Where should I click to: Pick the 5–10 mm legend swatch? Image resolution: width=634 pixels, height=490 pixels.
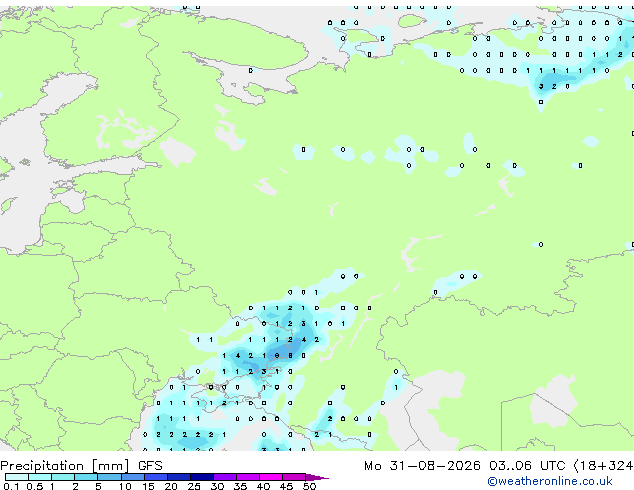click(110, 477)
